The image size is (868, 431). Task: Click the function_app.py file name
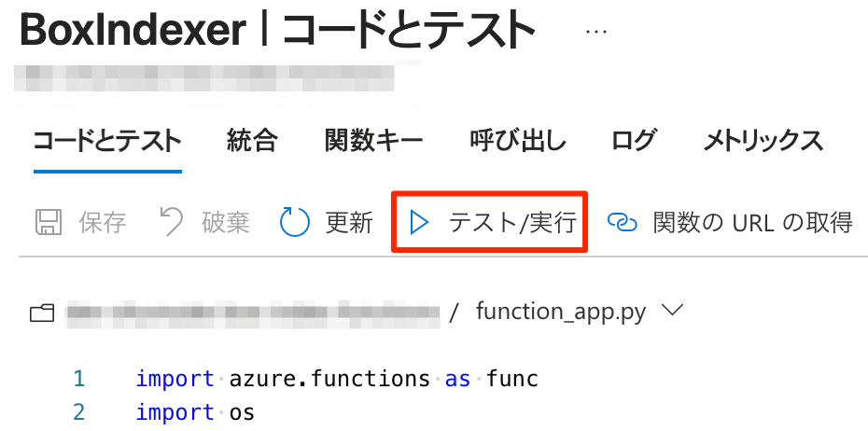click(561, 313)
